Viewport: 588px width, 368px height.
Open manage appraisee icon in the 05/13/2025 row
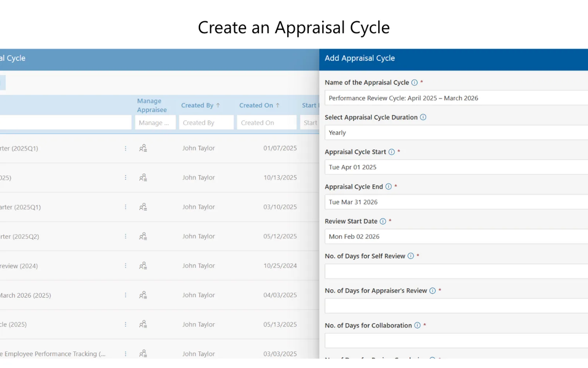tap(143, 325)
